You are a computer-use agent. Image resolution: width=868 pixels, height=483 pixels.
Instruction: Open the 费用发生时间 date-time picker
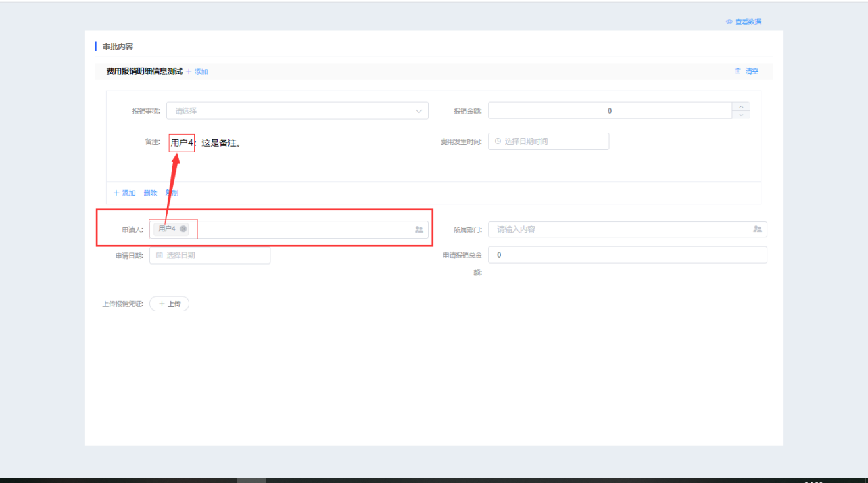(549, 141)
